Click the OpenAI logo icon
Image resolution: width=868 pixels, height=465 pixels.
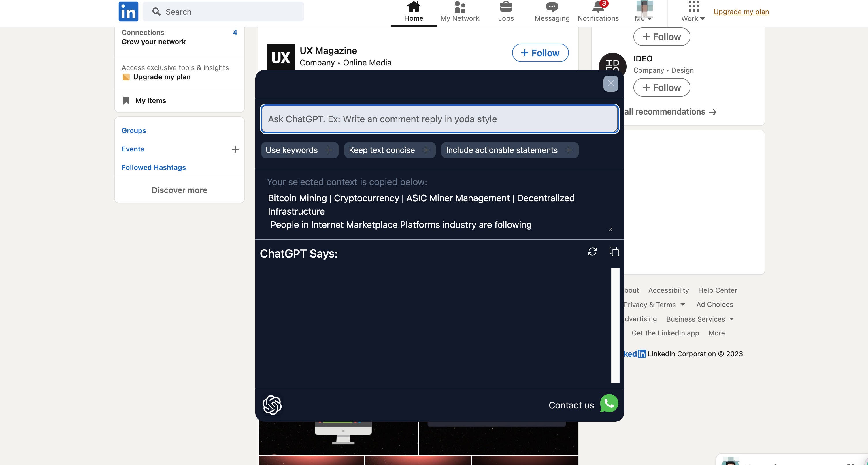click(x=272, y=405)
